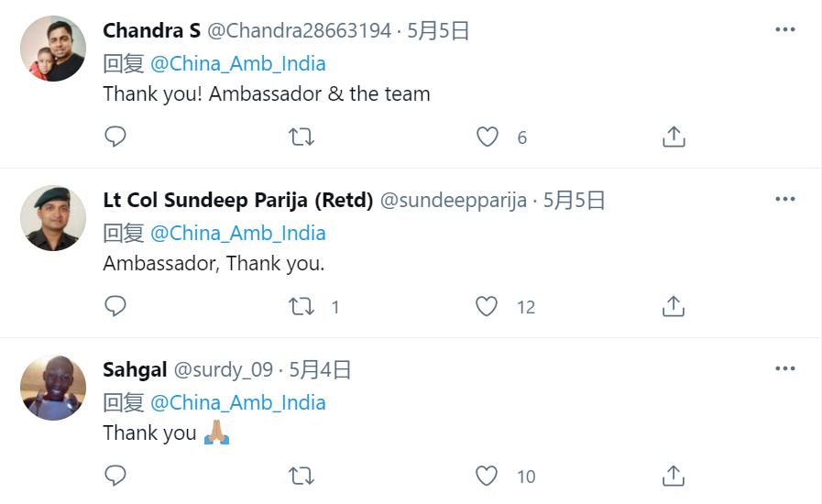Open Lt Col Sundeep Parija's profile name
Viewport: 822px width, 504px height.
pos(237,200)
